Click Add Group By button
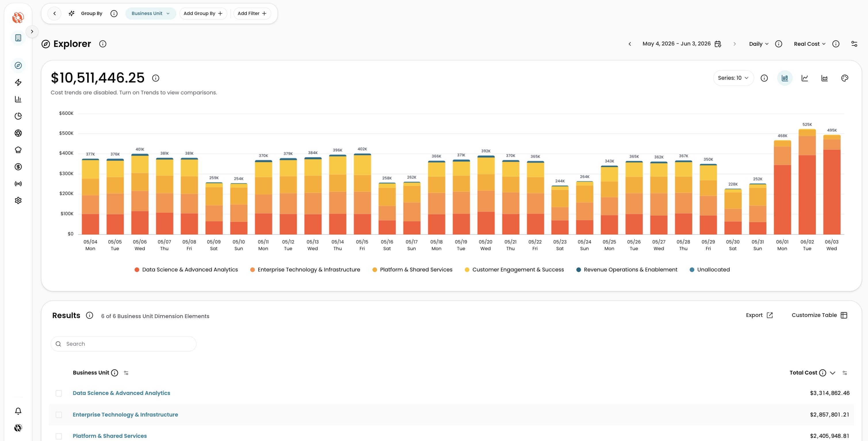Screen dimensions: 868x441 point(203,14)
